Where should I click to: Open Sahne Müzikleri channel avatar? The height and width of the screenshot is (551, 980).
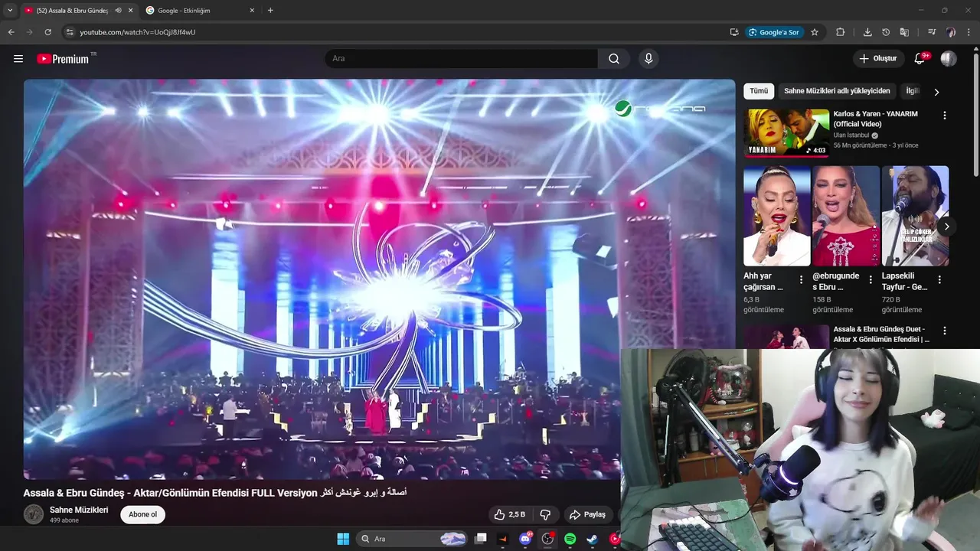(34, 514)
